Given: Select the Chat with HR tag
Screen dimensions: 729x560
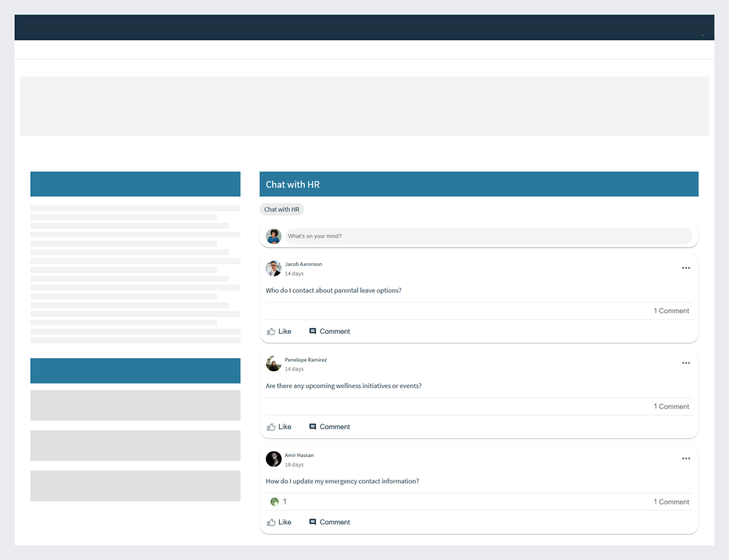Looking at the screenshot, I should point(281,209).
